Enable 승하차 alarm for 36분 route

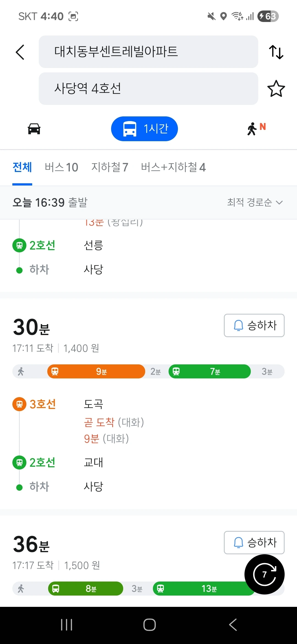pyautogui.click(x=254, y=542)
